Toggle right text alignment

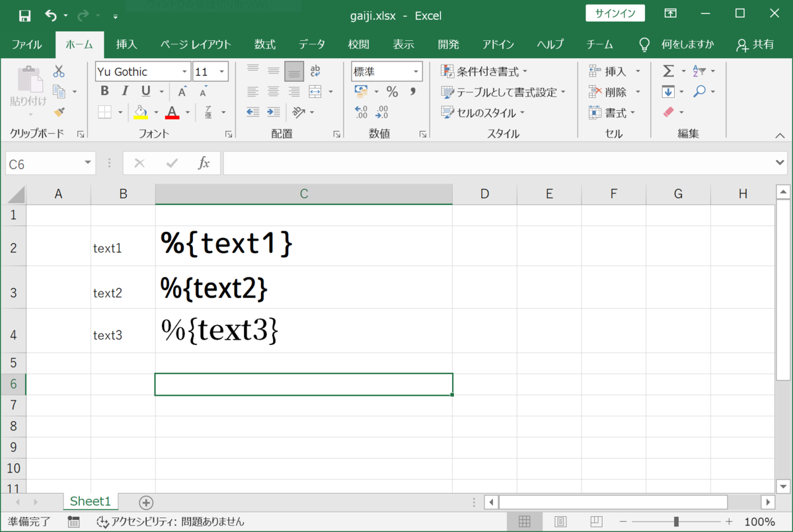(294, 92)
